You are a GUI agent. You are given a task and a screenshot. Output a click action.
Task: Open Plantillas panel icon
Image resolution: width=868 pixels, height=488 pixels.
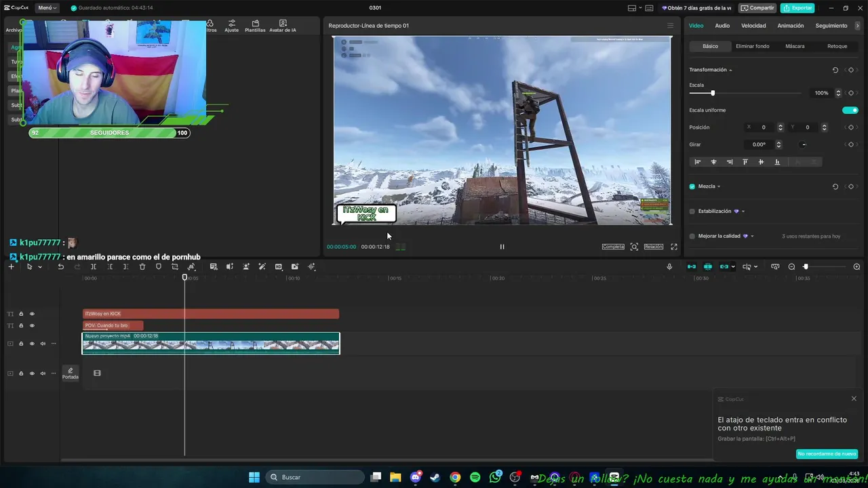[x=255, y=26]
